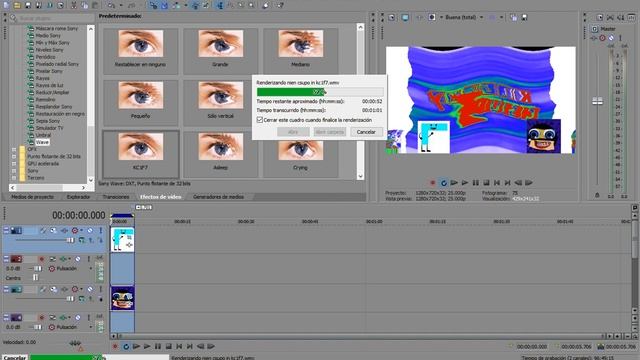Expand the 'Terceros' folder in effects tree

[x=14, y=178]
